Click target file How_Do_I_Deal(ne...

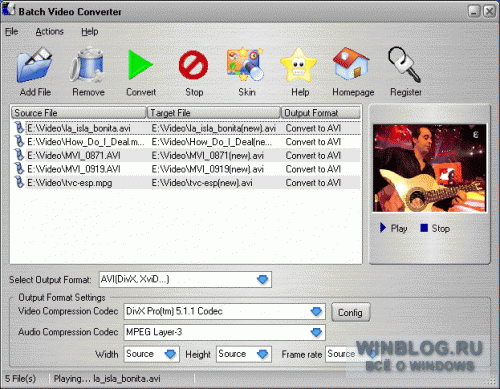(212, 142)
